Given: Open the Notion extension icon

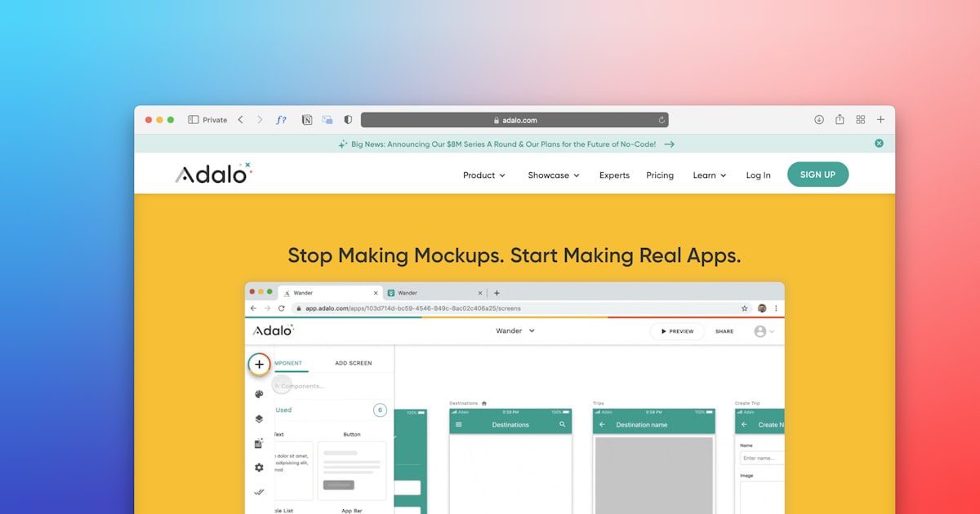Looking at the screenshot, I should [307, 120].
